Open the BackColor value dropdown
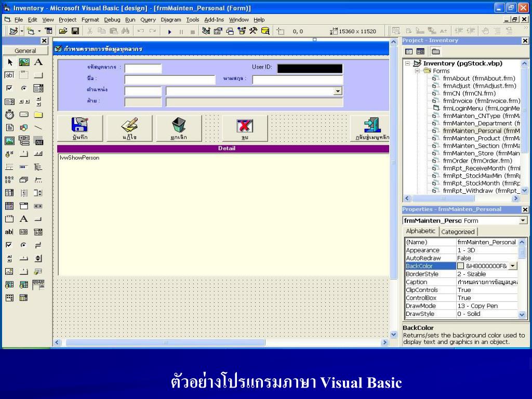The height and width of the screenshot is (399, 532). pos(513,265)
